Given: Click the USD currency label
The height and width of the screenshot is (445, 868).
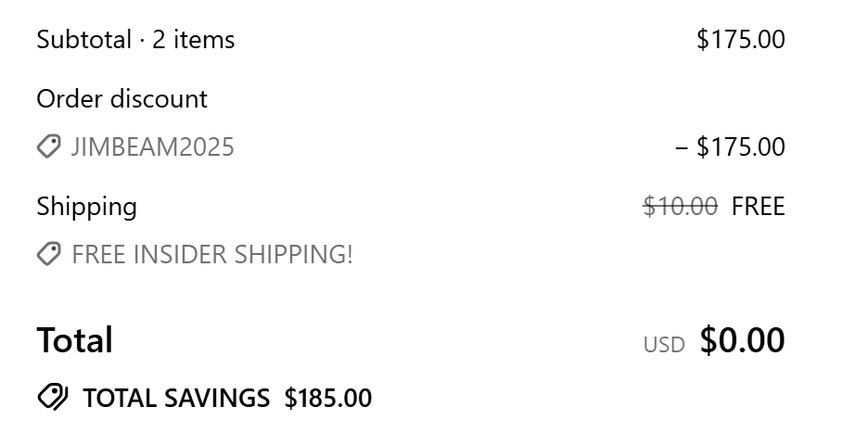Looking at the screenshot, I should pyautogui.click(x=664, y=345).
